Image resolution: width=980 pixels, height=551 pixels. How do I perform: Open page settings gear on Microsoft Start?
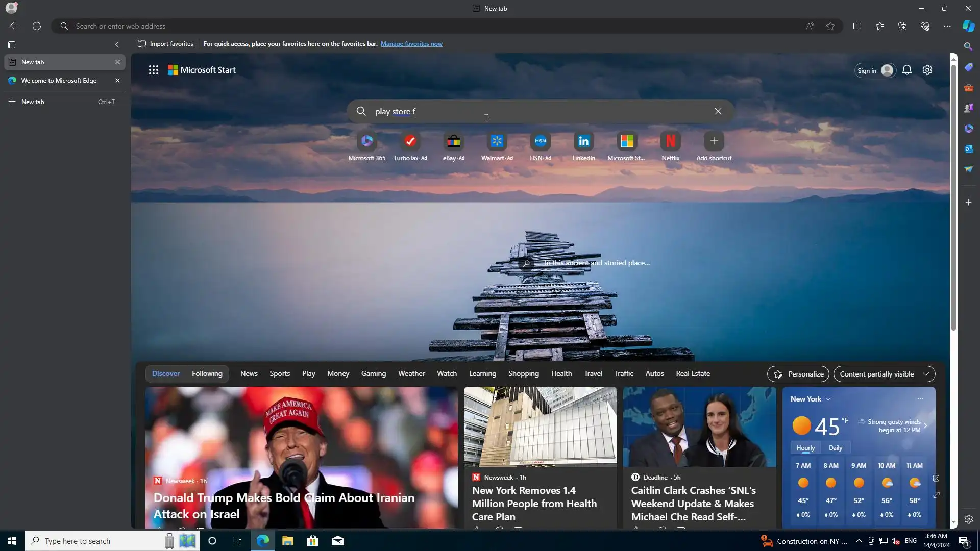pos(927,70)
